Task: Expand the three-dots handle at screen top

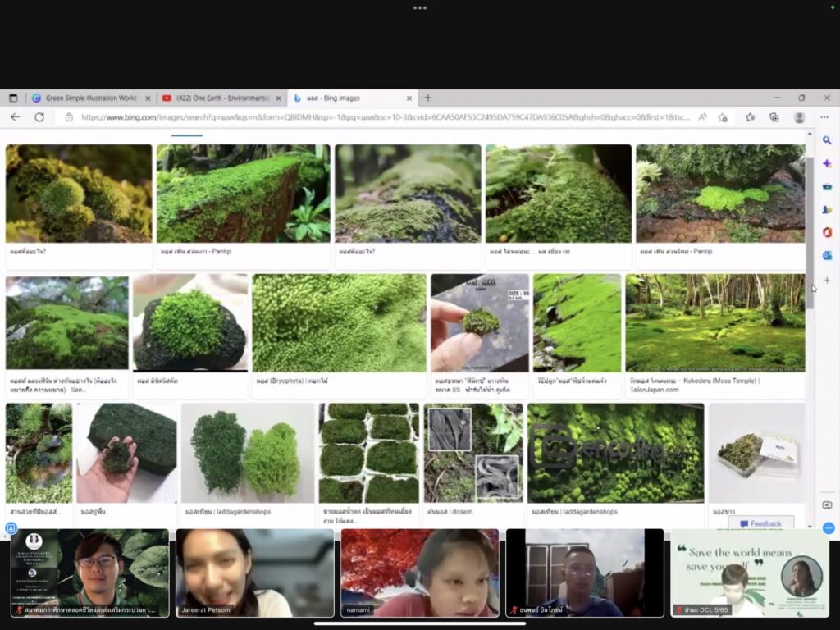Action: pos(420,7)
